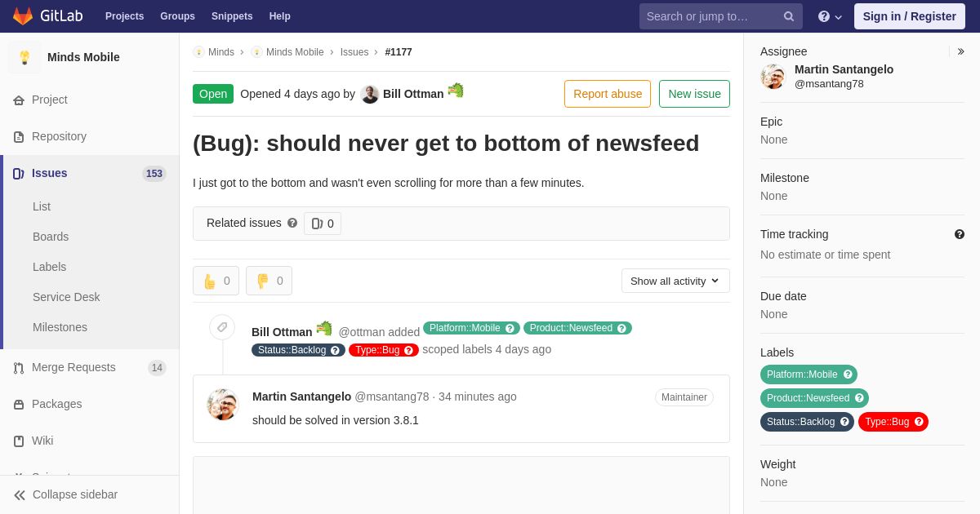Click the Maintainer role badge
Screen dimensions: 980x514
click(684, 397)
